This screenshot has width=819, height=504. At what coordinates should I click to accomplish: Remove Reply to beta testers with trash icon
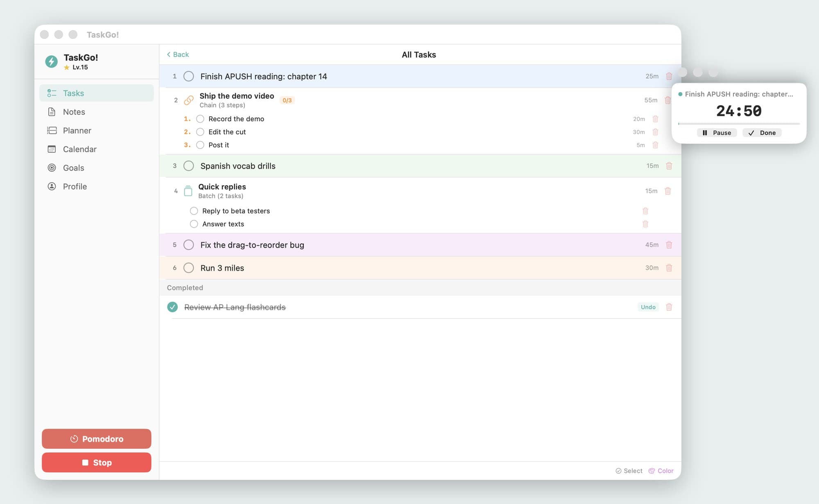(x=645, y=211)
